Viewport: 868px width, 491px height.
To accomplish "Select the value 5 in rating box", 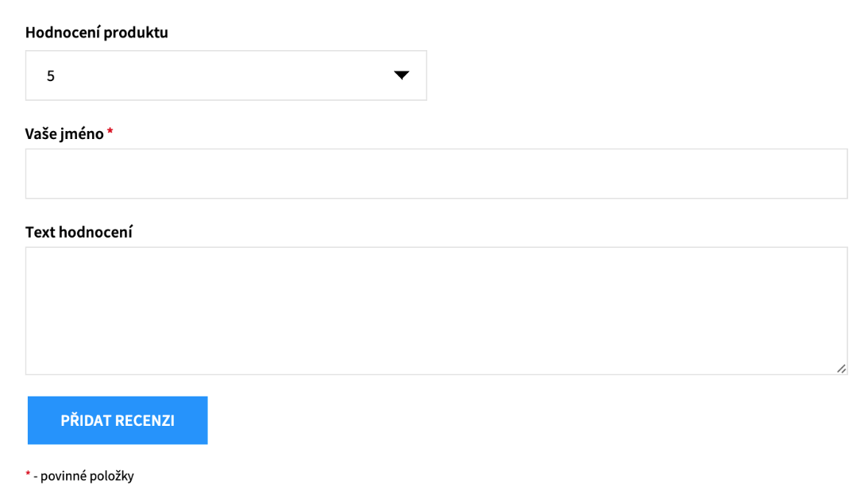I will click(51, 75).
